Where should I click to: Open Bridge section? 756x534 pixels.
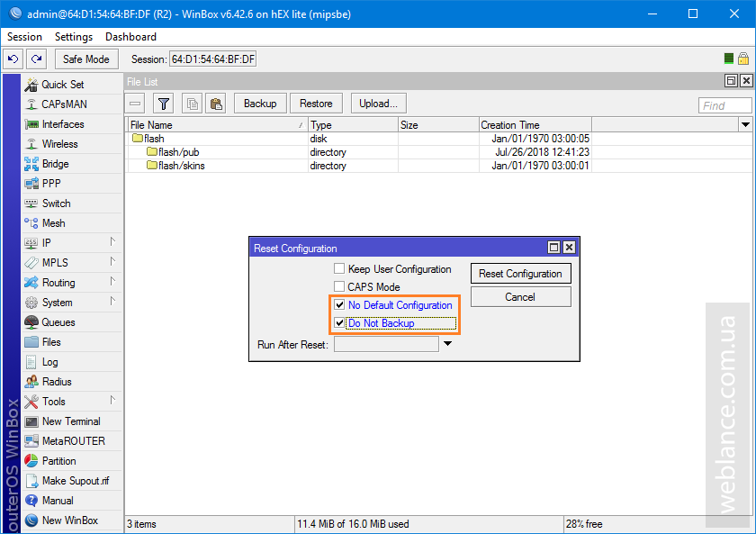coord(72,164)
